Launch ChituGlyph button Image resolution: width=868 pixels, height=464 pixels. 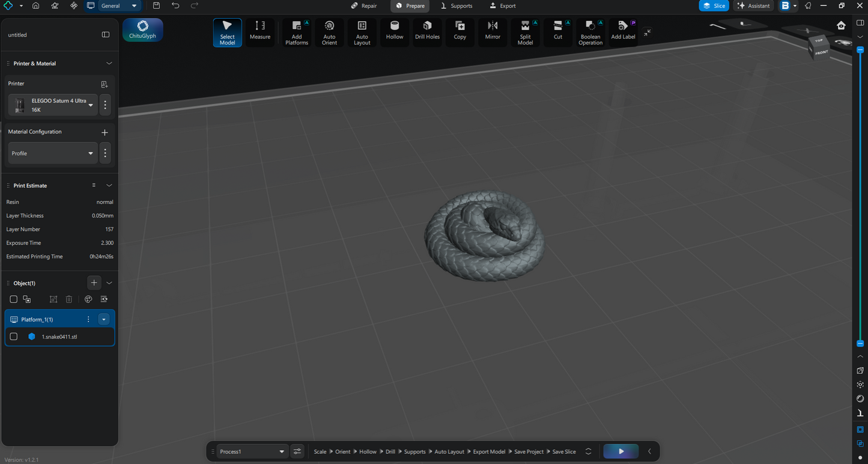[142, 29]
